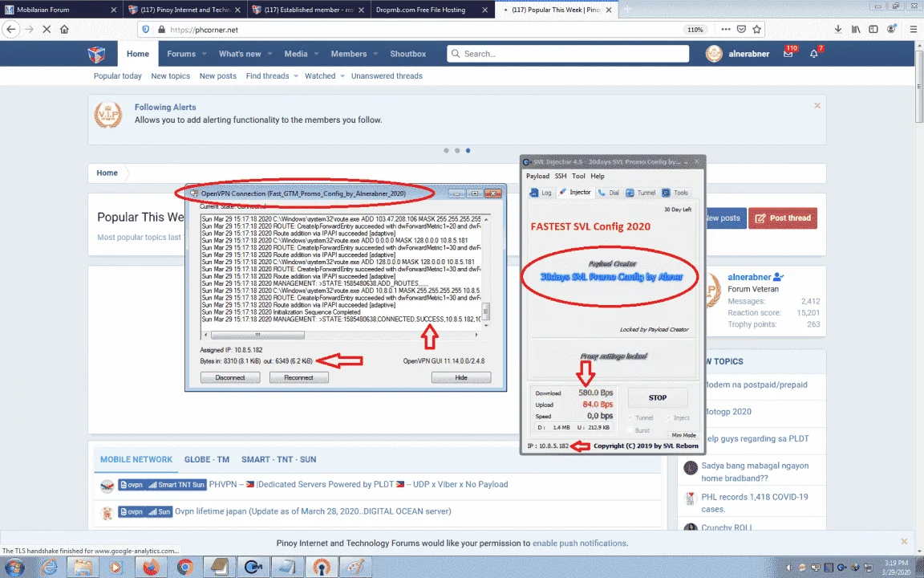Click the Post thread button
924x578 pixels.
[x=783, y=218]
